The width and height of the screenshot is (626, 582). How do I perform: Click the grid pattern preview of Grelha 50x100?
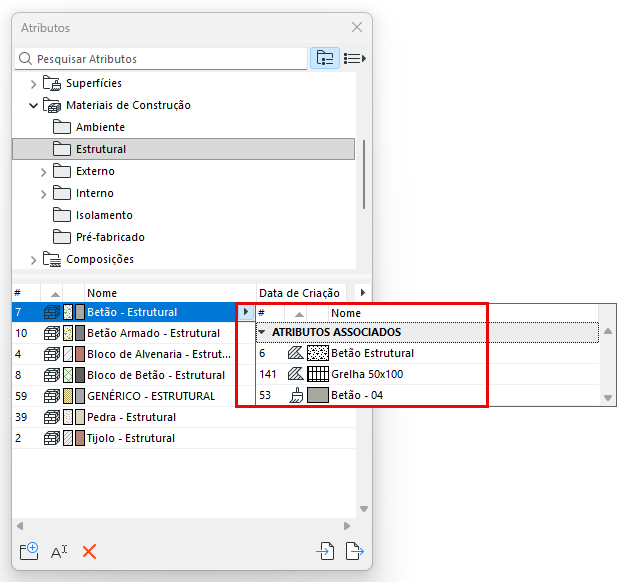[318, 374]
